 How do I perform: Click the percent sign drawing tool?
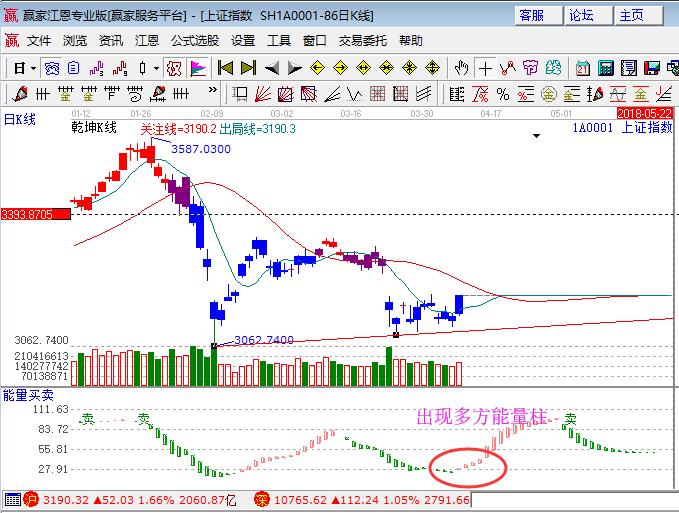coord(502,94)
